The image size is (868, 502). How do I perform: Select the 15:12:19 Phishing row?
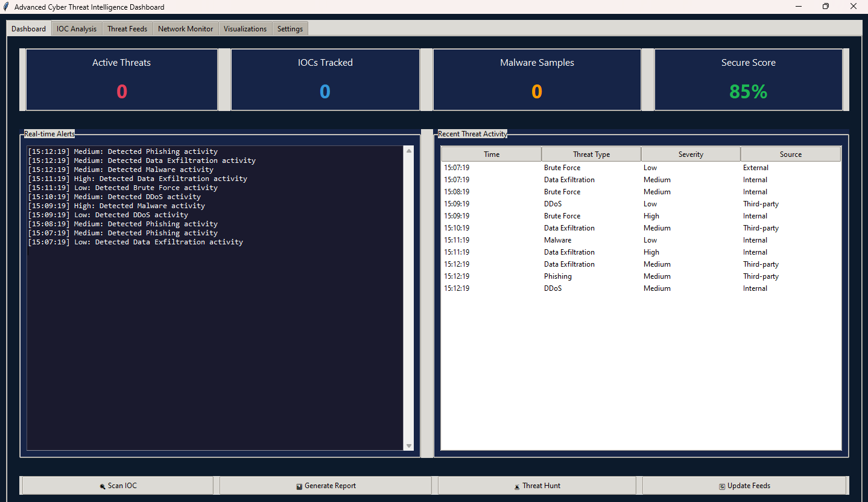click(557, 276)
